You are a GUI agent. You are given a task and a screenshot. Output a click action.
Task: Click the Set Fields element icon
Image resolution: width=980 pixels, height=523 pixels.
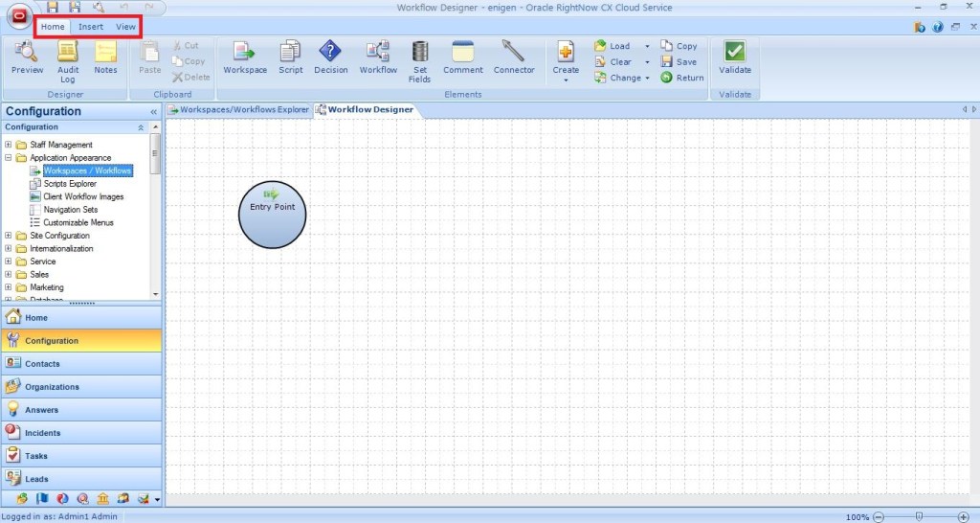click(419, 52)
